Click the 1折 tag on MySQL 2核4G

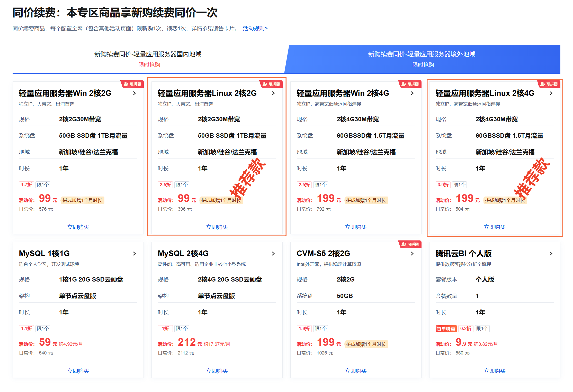165,329
